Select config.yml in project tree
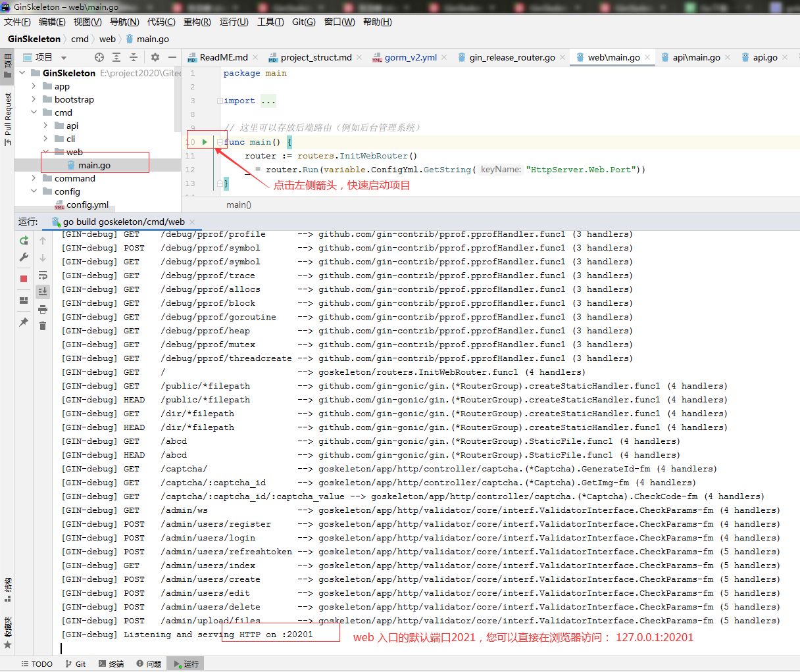 point(87,204)
